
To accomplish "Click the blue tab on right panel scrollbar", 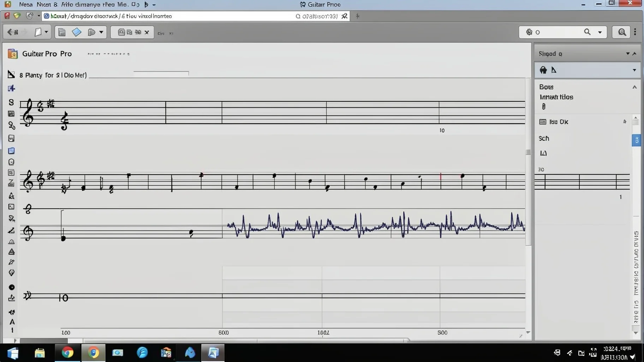I will point(636,140).
